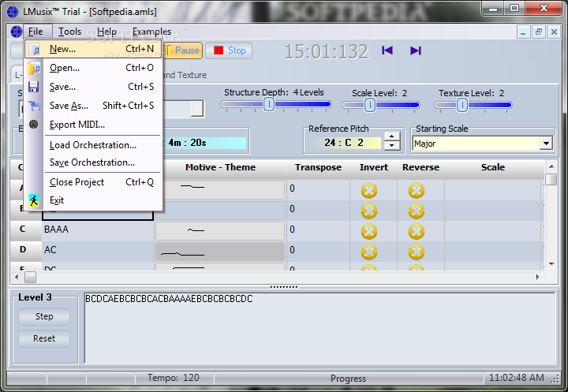Choose Export MIDI... option

[93, 125]
